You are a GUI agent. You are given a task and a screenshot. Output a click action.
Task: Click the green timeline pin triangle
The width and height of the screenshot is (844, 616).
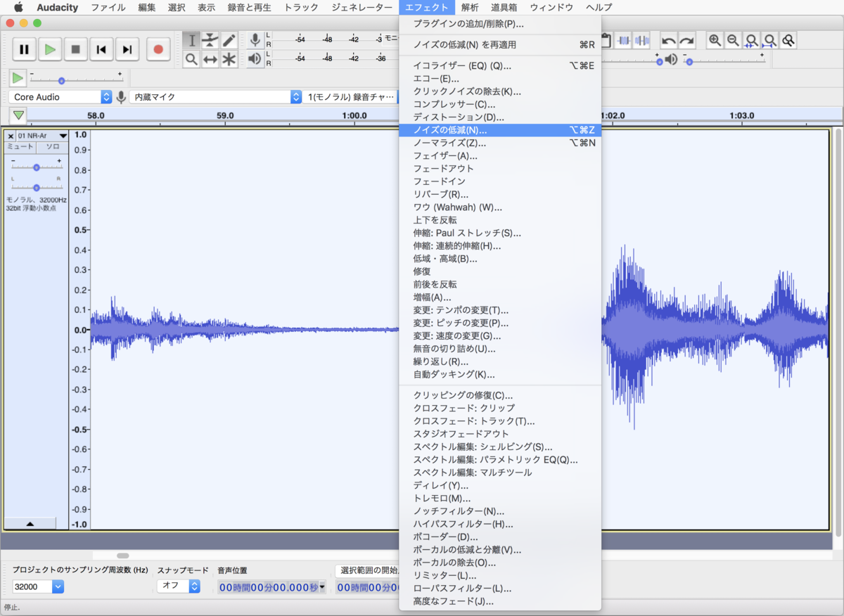pyautogui.click(x=18, y=115)
